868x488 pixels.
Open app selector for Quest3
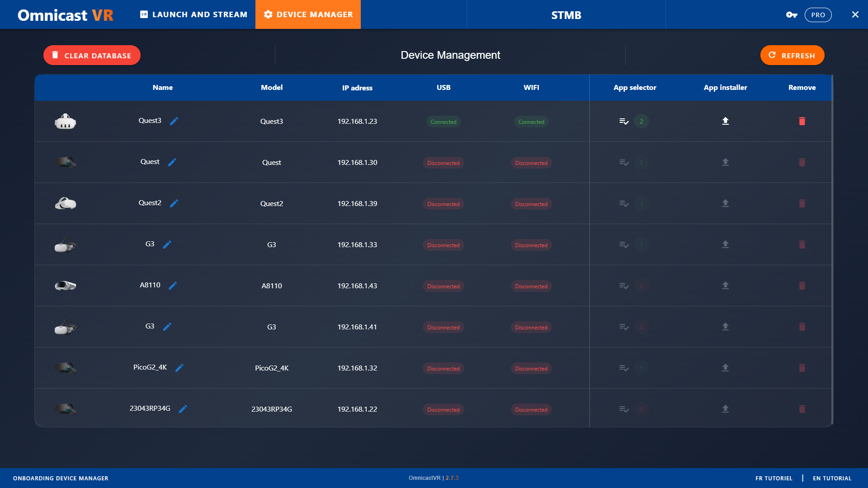click(624, 121)
